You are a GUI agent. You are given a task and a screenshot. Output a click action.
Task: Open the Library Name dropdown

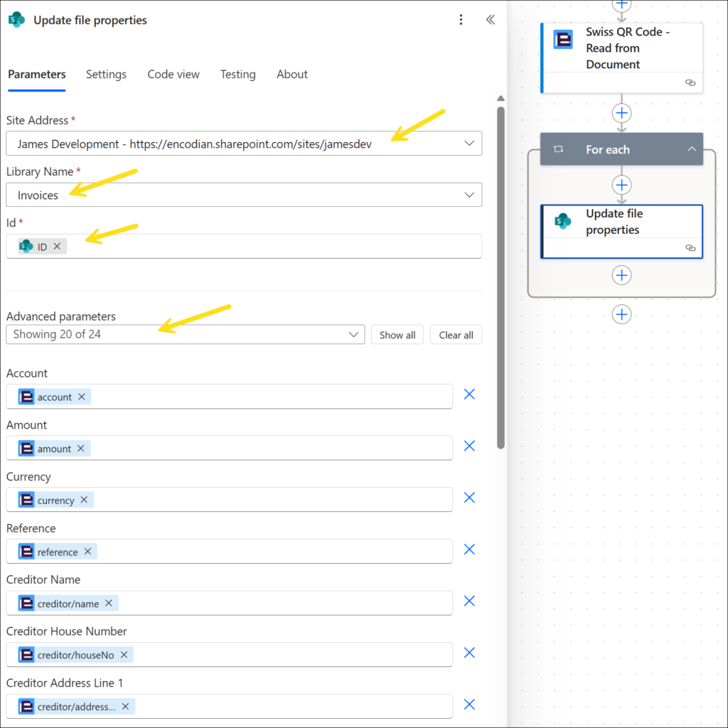[469, 195]
